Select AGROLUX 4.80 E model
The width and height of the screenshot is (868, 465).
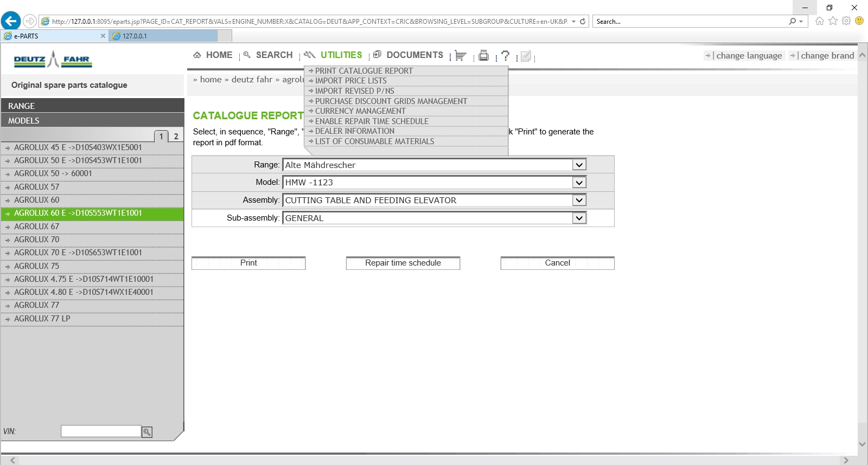pyautogui.click(x=92, y=292)
